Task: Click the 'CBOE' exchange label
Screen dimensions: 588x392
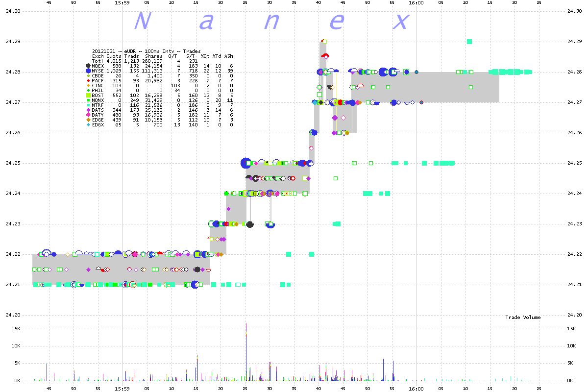Action: 98,75
